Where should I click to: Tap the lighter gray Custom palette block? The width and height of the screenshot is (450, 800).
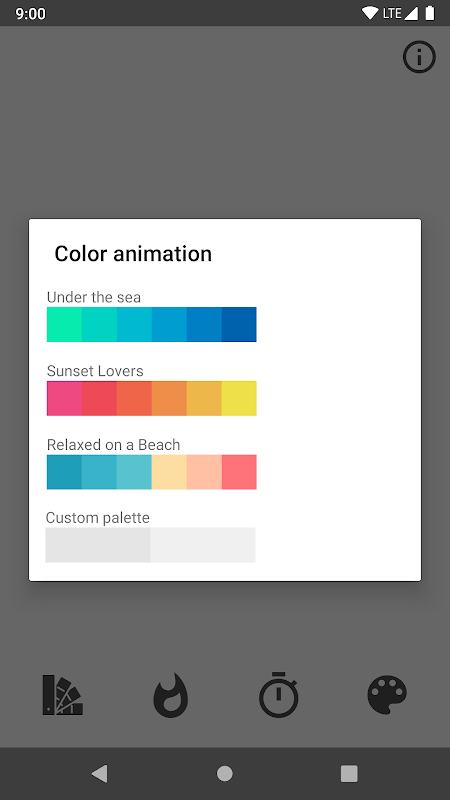pos(203,545)
